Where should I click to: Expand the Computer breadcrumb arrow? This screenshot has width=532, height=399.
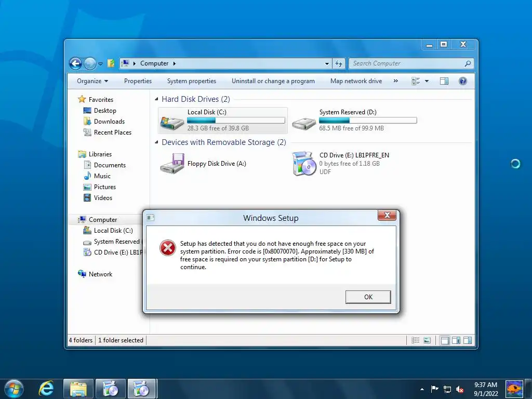point(175,63)
